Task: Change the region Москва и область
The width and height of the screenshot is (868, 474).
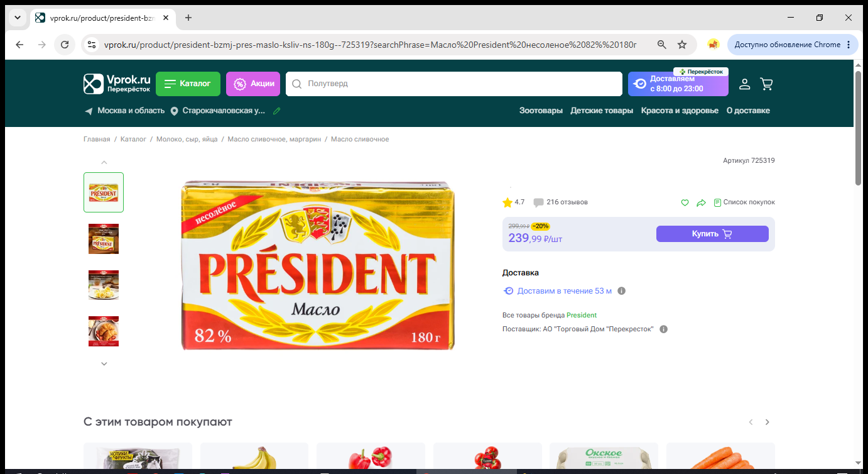Action: click(131, 111)
